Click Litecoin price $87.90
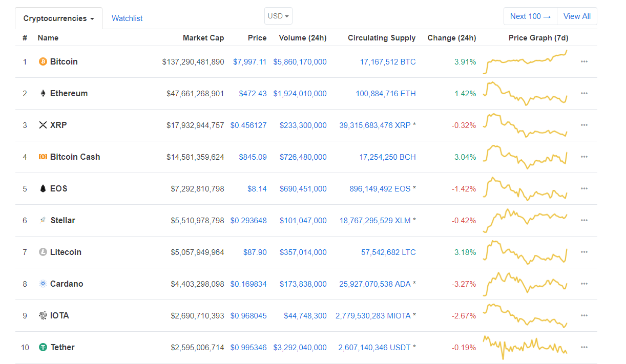 coord(255,252)
